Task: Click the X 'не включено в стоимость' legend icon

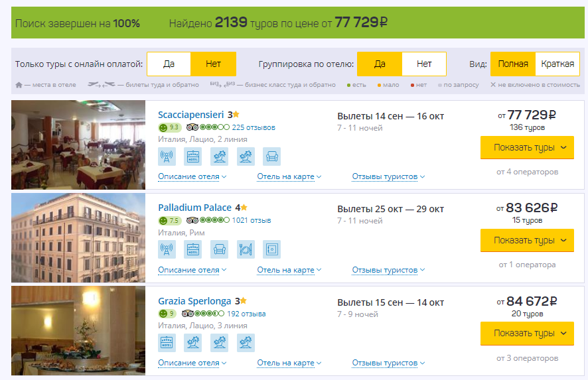Action: pos(493,85)
